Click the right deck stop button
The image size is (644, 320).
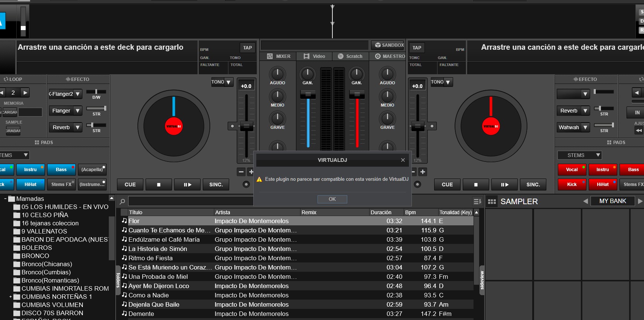[476, 185]
